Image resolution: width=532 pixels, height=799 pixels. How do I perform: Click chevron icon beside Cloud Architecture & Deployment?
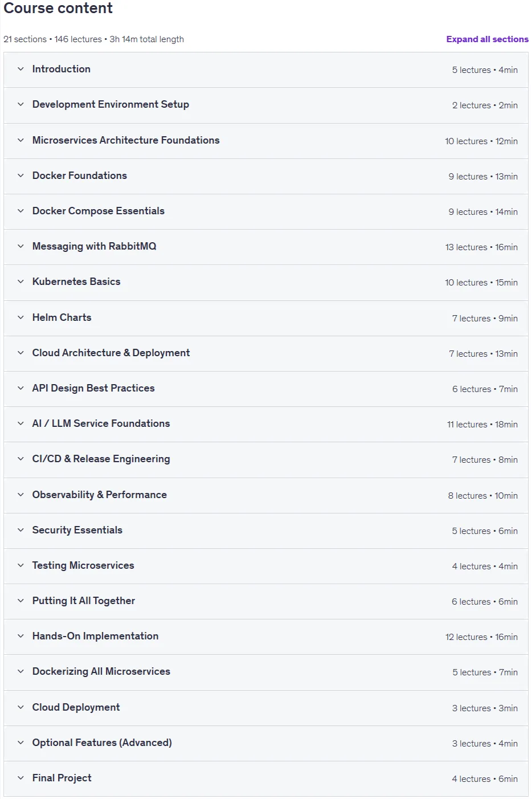(21, 353)
